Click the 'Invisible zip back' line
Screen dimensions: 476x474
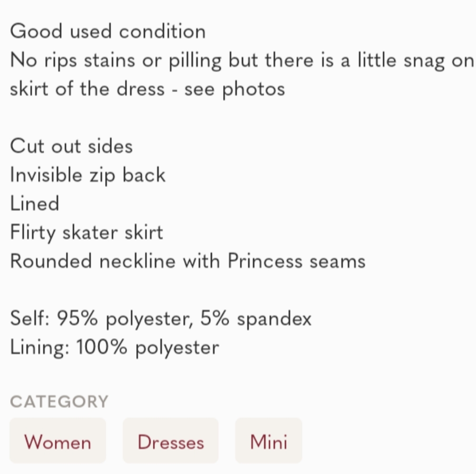pos(88,175)
